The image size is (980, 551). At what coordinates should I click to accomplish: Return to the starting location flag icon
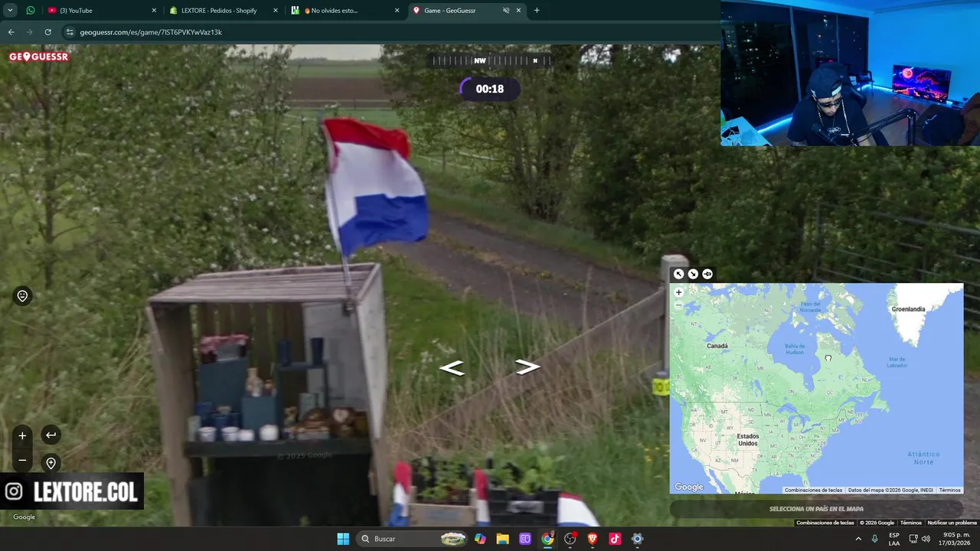tap(51, 463)
